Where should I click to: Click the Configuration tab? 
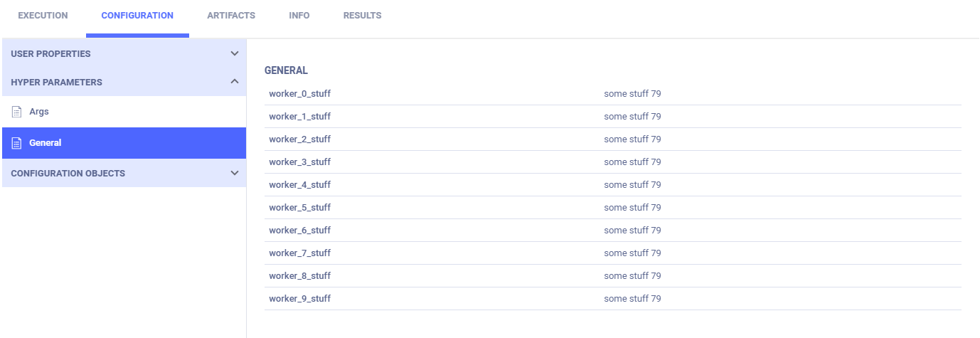click(x=137, y=16)
